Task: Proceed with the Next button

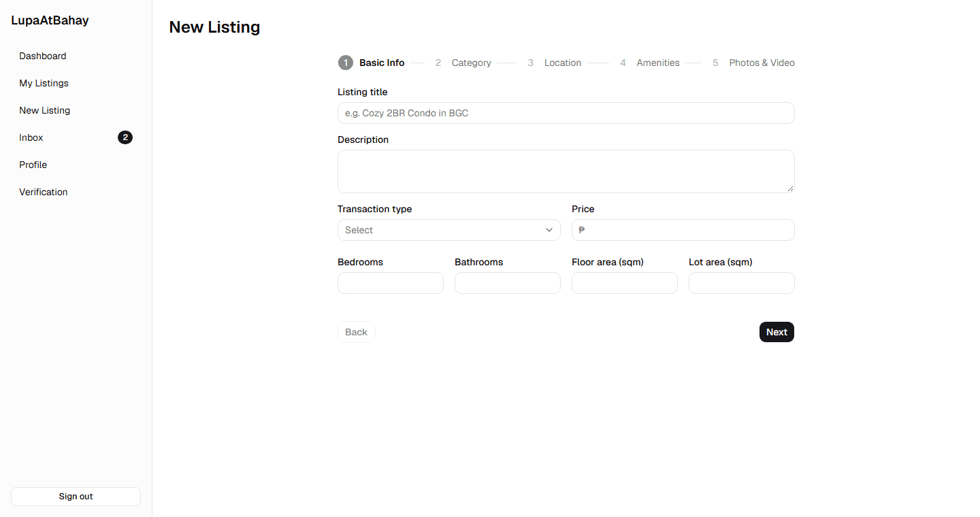Action: click(x=777, y=332)
